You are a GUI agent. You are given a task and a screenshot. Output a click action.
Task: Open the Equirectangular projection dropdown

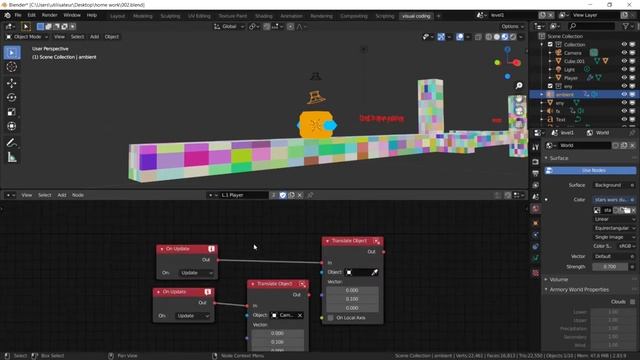pos(615,228)
